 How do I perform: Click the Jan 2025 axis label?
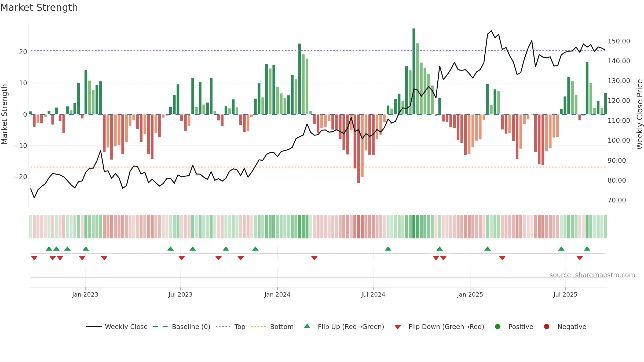(x=470, y=294)
